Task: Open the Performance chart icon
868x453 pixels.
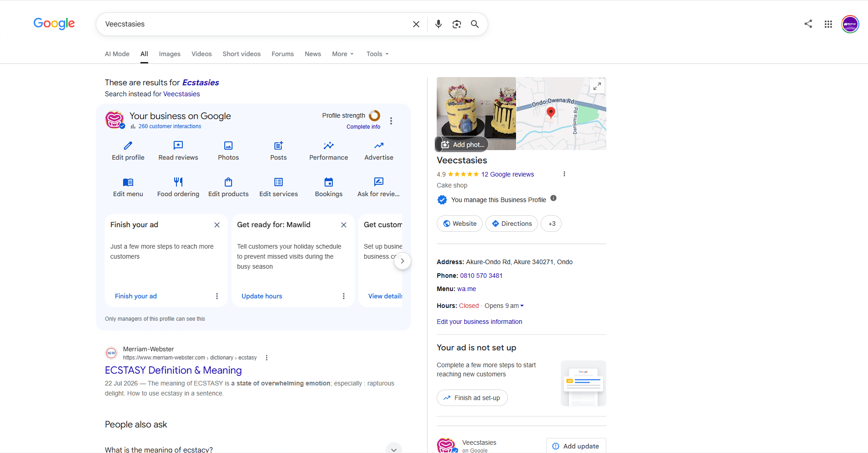Action: (329, 146)
